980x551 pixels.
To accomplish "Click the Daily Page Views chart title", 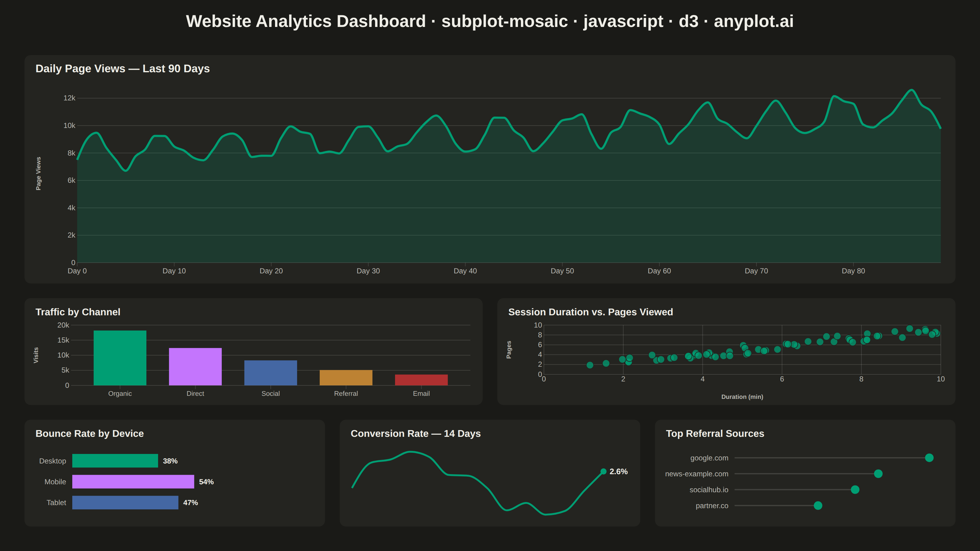I will pyautogui.click(x=123, y=69).
